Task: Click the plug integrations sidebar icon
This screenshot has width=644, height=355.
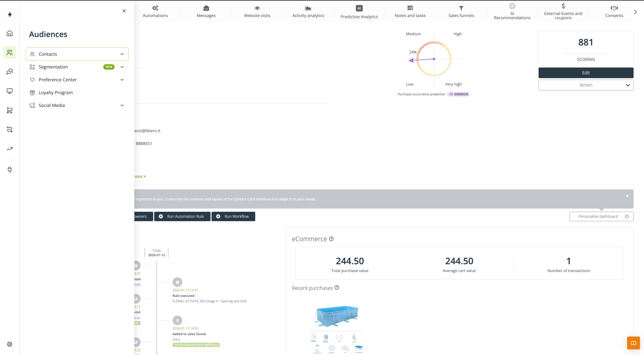Action: coord(10,169)
